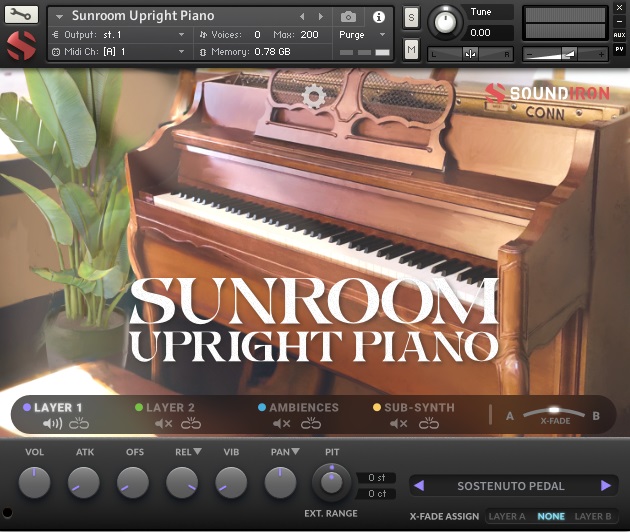
Task: Go to previous instrument arrow
Action: point(302,16)
